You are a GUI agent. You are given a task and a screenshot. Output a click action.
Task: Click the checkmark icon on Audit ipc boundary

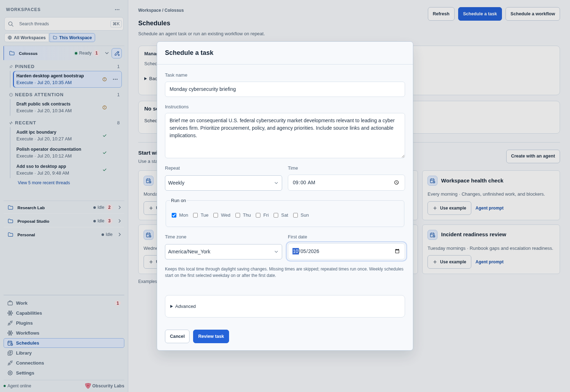105,135
